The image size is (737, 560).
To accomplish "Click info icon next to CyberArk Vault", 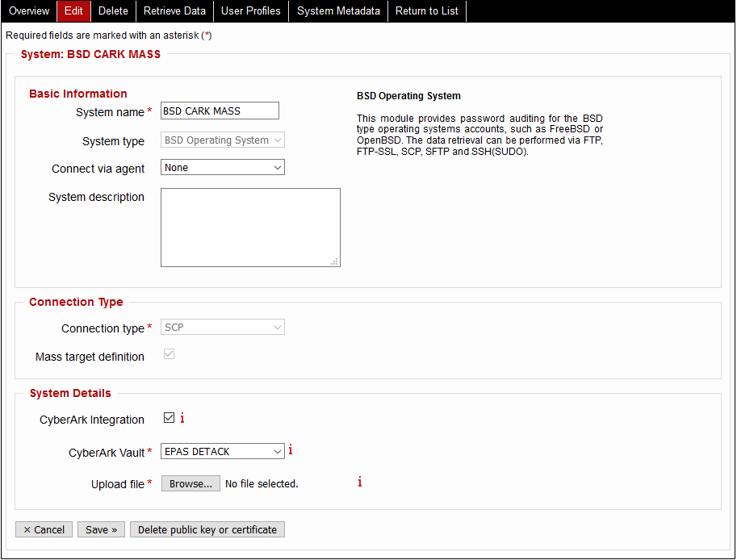I will point(291,450).
